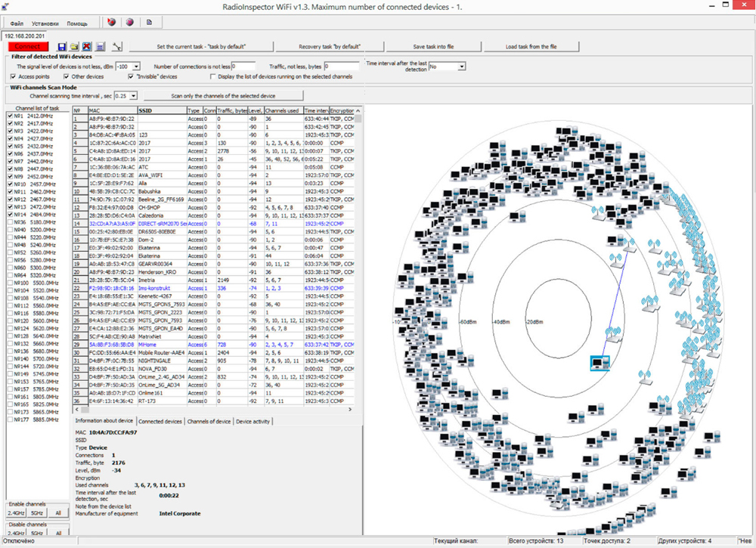Select the MiHome row in device table
The image size is (756, 548).
(x=146, y=344)
